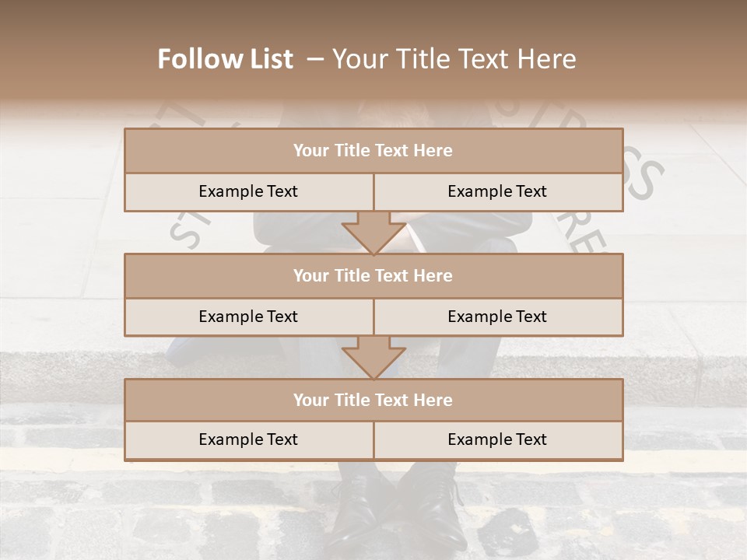Click left Example Text cell in third block

click(x=248, y=439)
